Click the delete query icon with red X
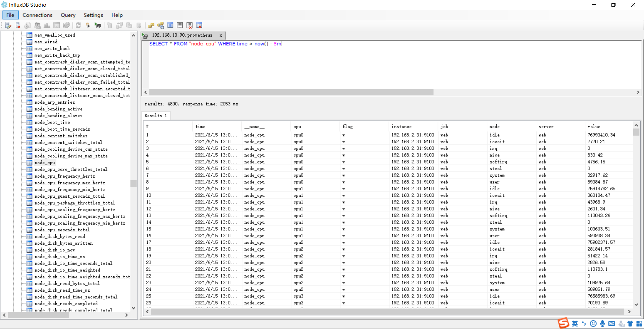This screenshot has height=329, width=644. [x=18, y=26]
